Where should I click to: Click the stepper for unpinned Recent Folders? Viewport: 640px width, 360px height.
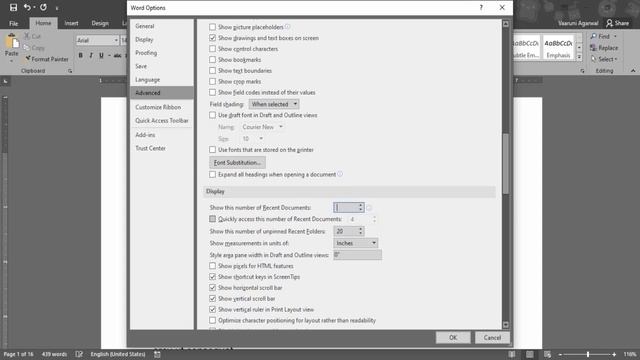click(360, 231)
